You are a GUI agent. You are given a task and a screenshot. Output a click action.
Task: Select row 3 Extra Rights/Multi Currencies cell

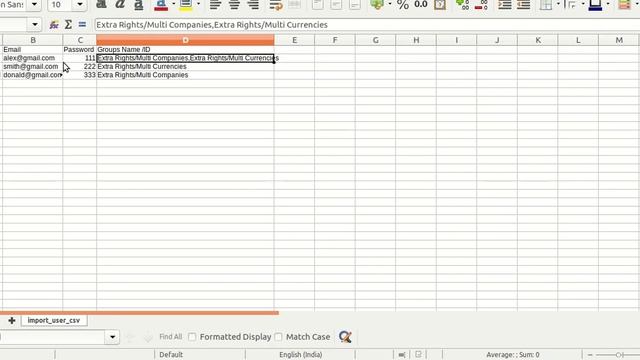click(x=185, y=67)
